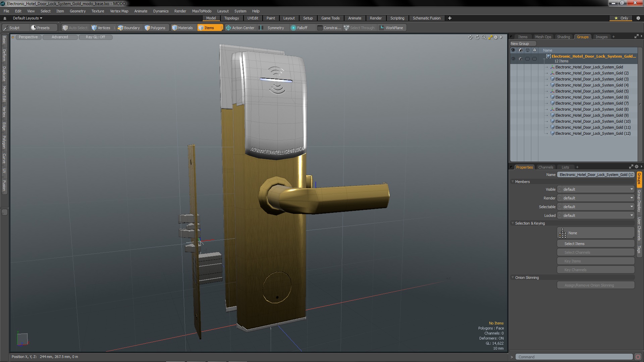Select the Polygons mode icon
This screenshot has width=644, height=362.
(147, 28)
